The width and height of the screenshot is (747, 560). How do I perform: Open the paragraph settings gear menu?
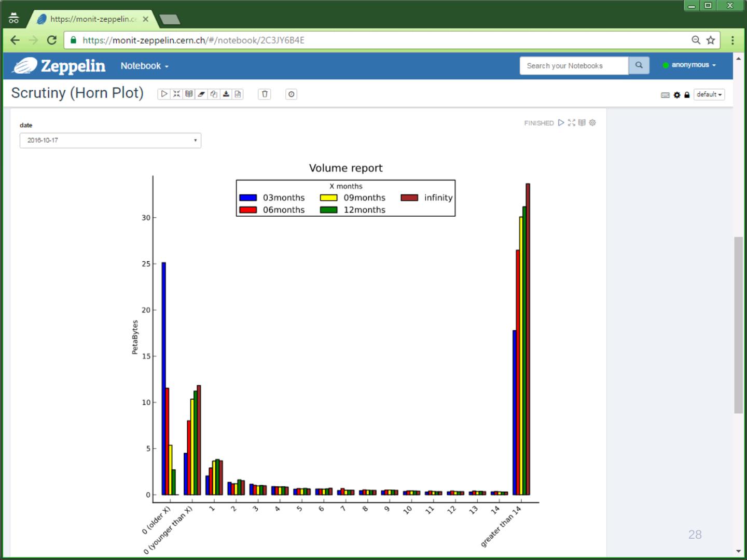(x=592, y=123)
